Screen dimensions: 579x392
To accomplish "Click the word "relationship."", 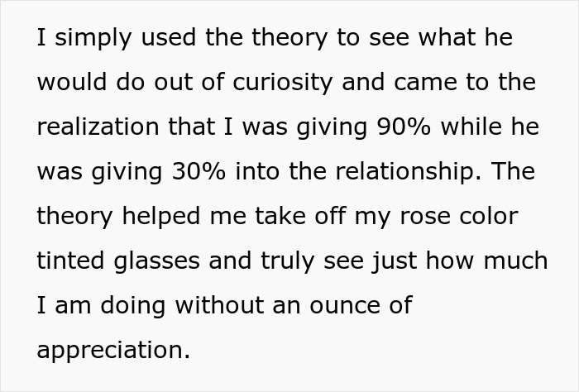I will [409, 172].
